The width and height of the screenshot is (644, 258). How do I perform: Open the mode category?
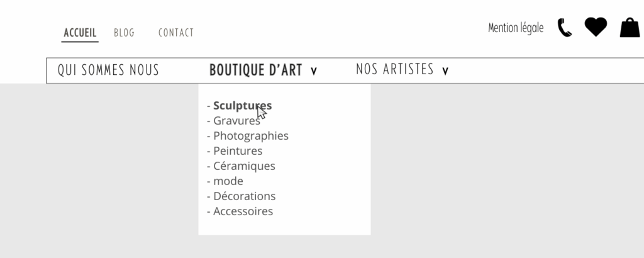pos(228,181)
